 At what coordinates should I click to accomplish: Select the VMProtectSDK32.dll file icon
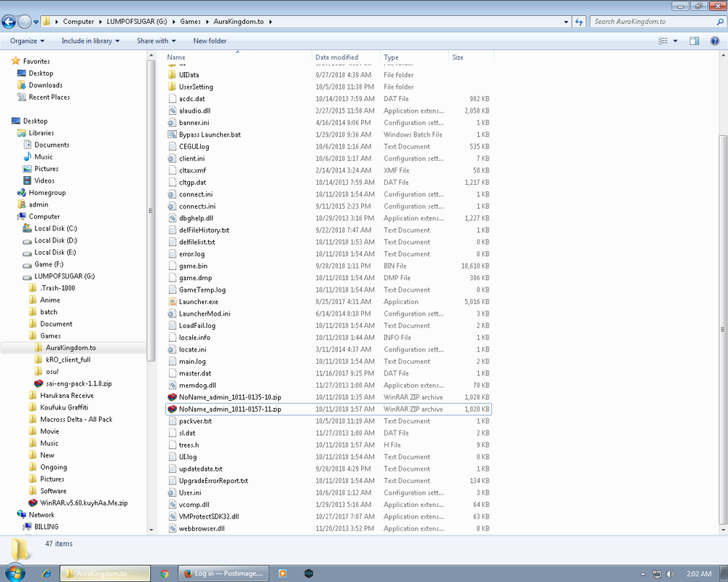click(x=172, y=517)
